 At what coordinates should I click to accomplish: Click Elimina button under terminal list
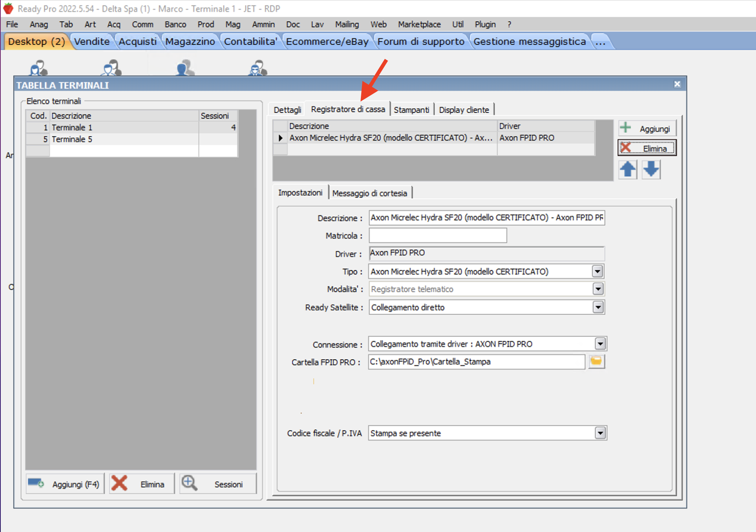pos(142,484)
